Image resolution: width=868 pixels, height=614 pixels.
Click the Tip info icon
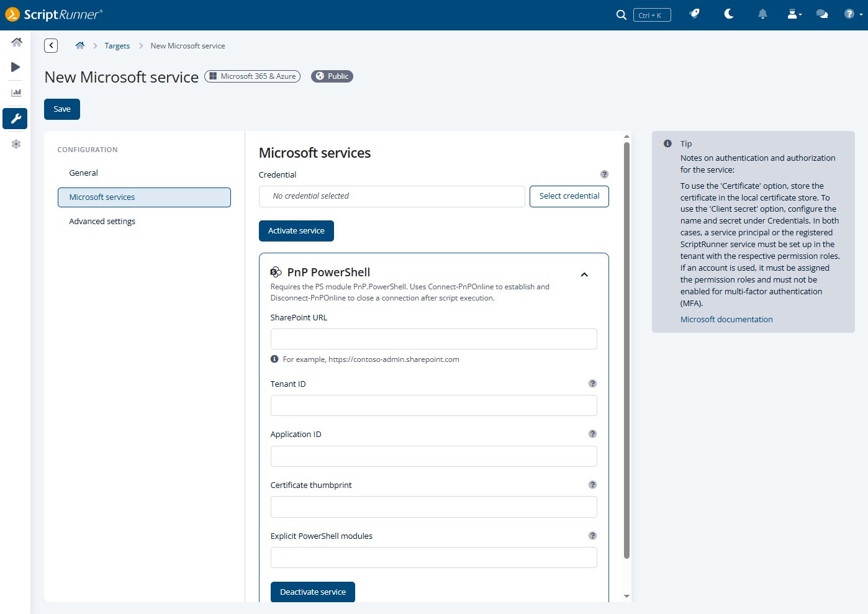coord(667,143)
